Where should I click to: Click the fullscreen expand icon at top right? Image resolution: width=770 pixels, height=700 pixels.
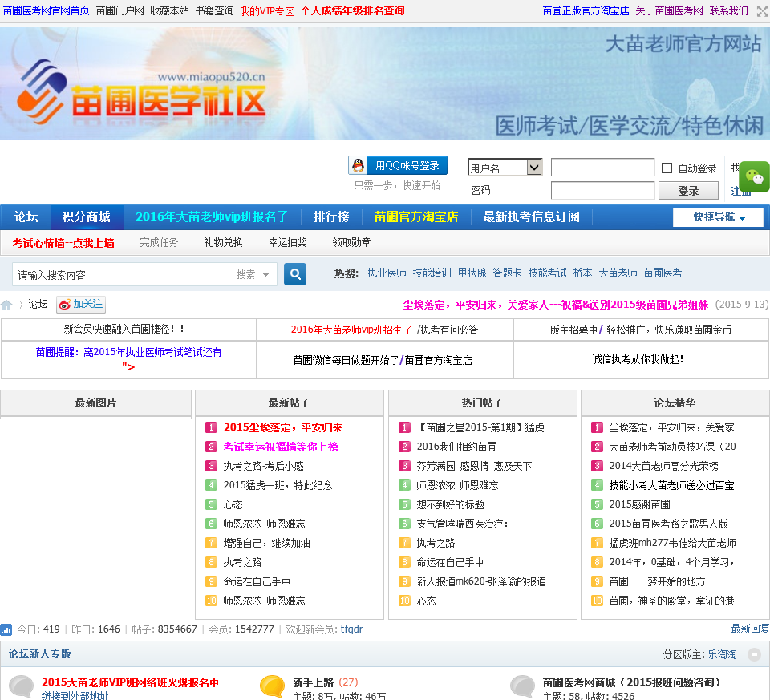(x=763, y=10)
